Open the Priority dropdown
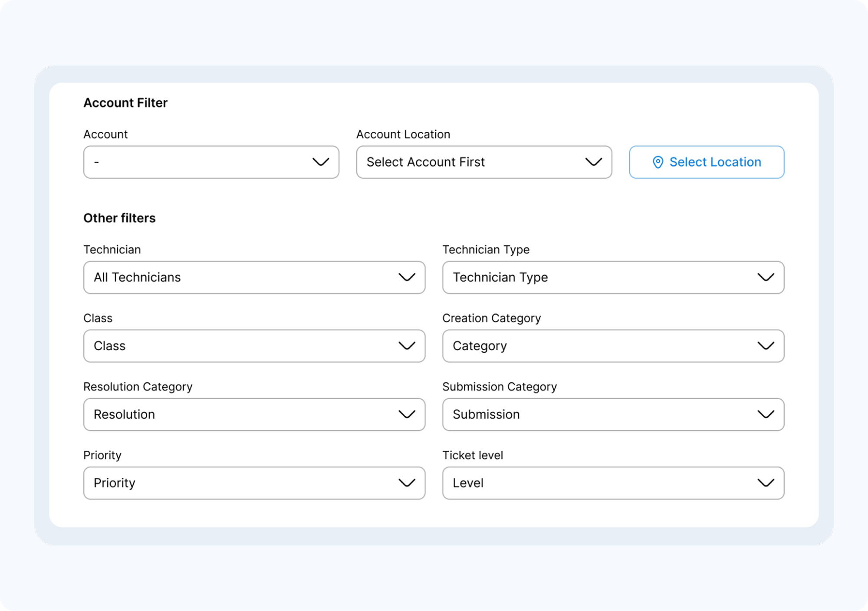This screenshot has width=868, height=611. (x=254, y=483)
